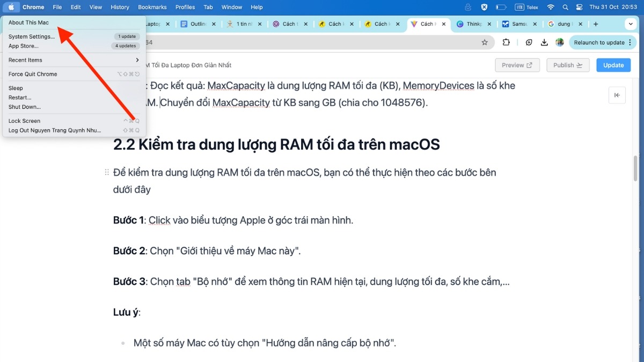Open the File menu
This screenshot has width=644, height=362.
click(x=57, y=7)
